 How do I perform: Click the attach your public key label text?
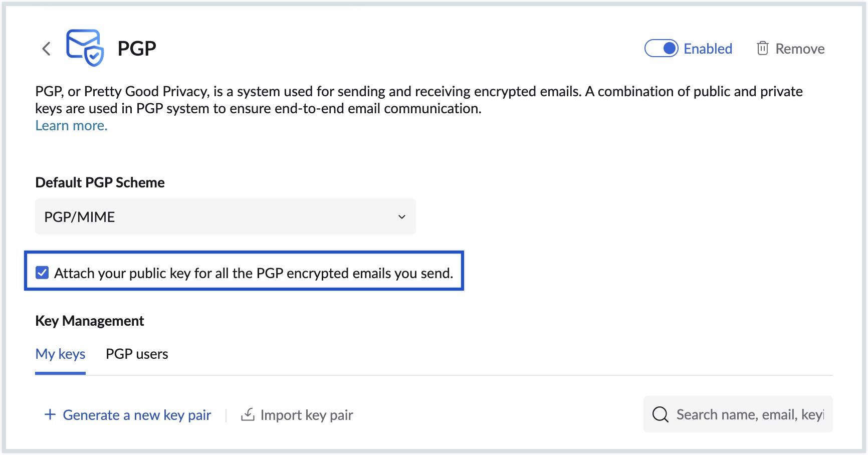(253, 273)
